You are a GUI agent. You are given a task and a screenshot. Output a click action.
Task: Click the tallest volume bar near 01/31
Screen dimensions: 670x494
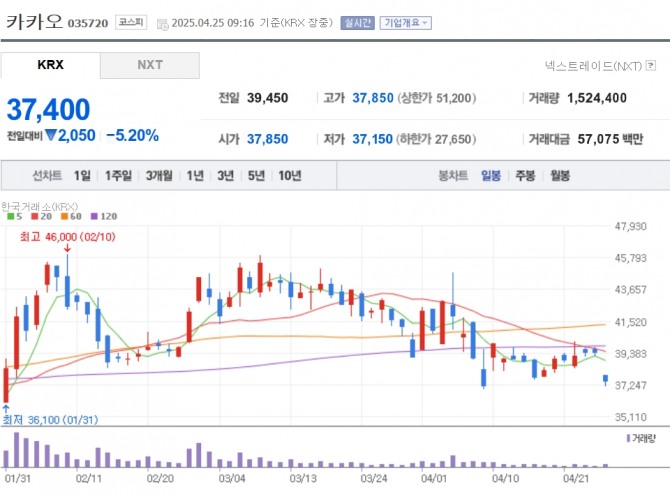pyautogui.click(x=17, y=450)
